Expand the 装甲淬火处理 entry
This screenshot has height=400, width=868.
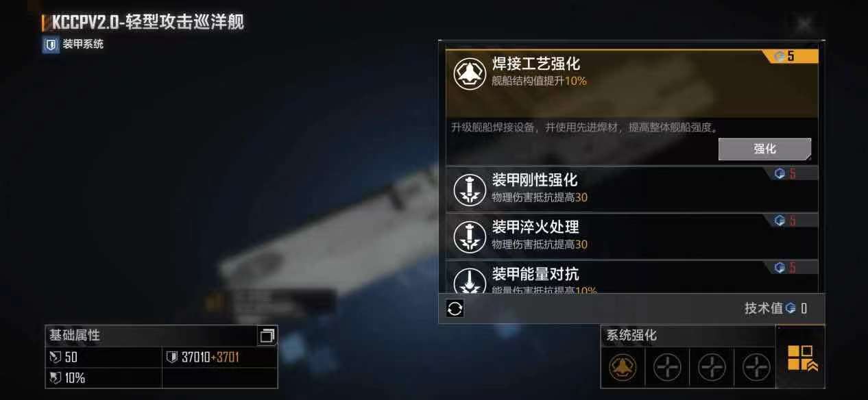coord(631,236)
